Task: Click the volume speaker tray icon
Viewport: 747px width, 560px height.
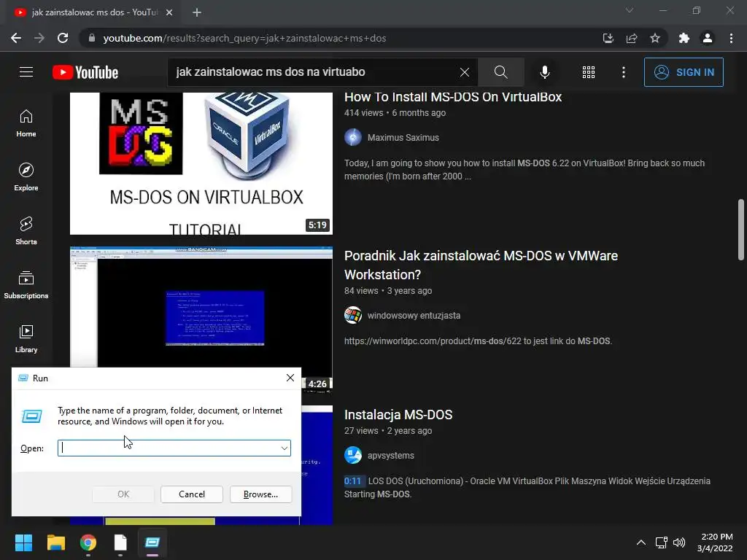Action: click(x=679, y=542)
